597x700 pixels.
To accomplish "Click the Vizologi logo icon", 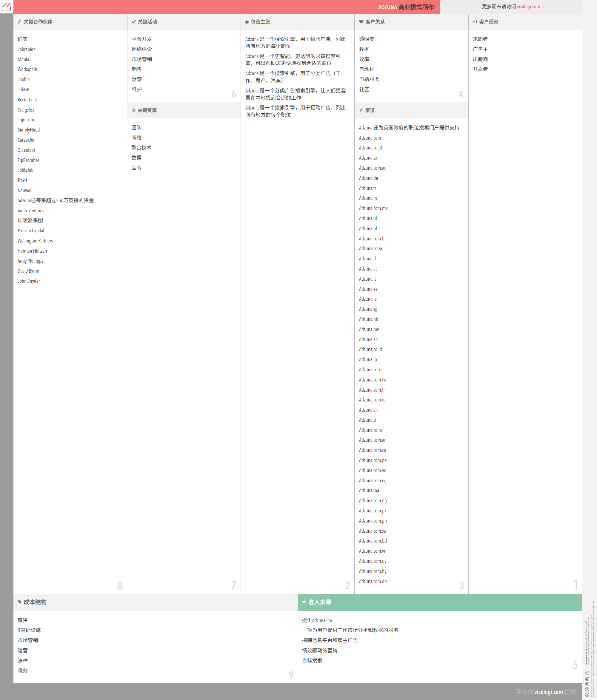I will pyautogui.click(x=7, y=7).
